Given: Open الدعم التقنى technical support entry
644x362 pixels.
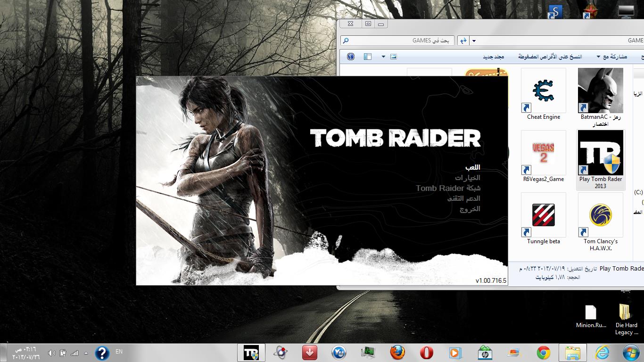Looking at the screenshot, I should coord(464,198).
